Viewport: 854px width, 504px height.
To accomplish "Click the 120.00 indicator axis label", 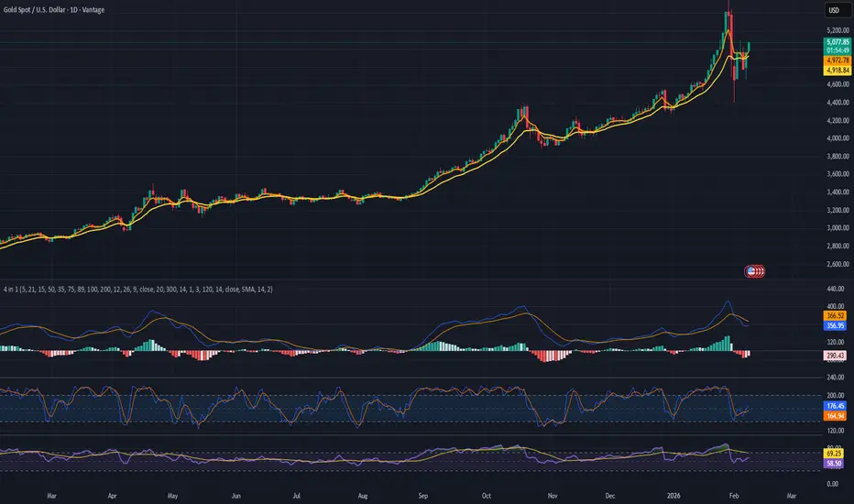I will click(836, 431).
